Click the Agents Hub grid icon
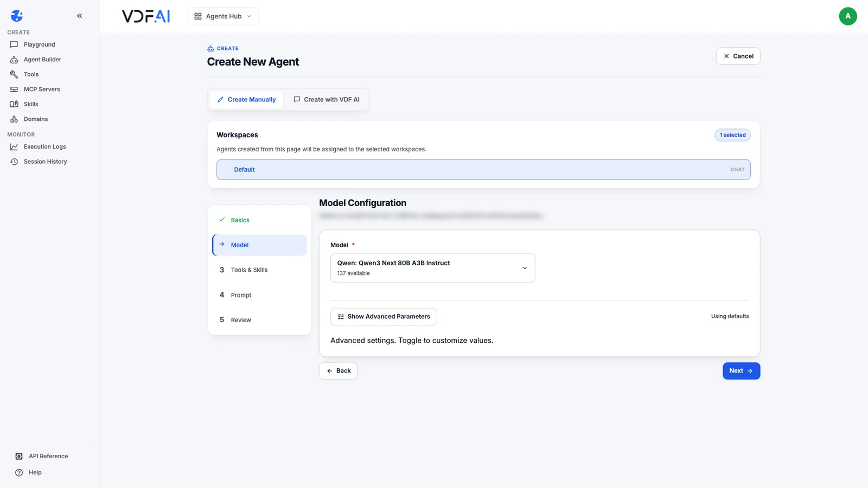This screenshot has height=488, width=868. tap(198, 16)
